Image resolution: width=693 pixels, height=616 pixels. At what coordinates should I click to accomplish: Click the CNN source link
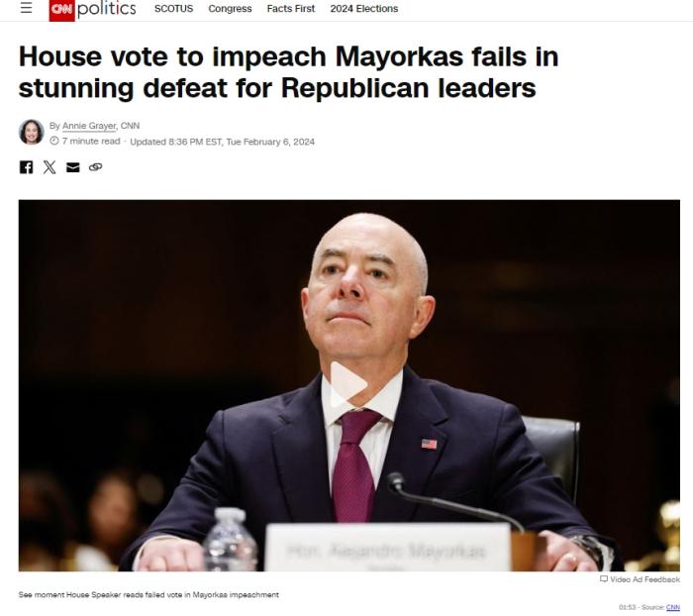pos(672,607)
